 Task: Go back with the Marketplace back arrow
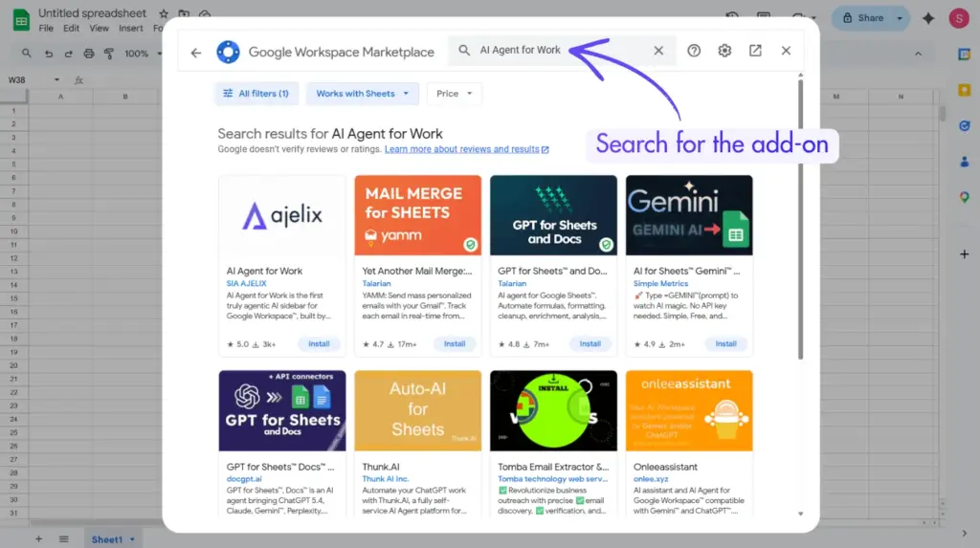point(196,53)
